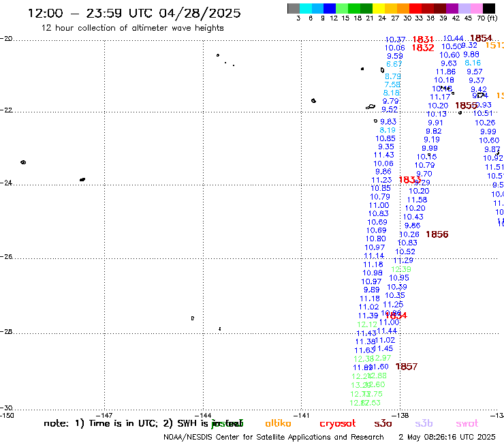504x443 pixels.
Task: Click the lavender legend swatch
Action: pos(464,8)
